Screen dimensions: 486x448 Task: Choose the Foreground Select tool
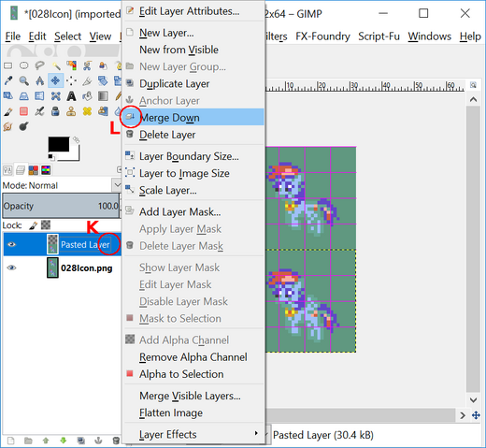coord(103,65)
